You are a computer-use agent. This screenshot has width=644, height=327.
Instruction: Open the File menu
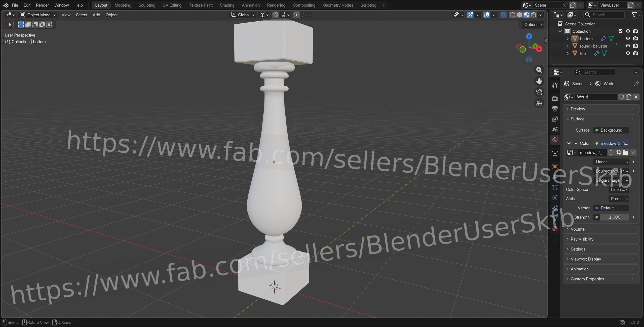[x=15, y=5]
